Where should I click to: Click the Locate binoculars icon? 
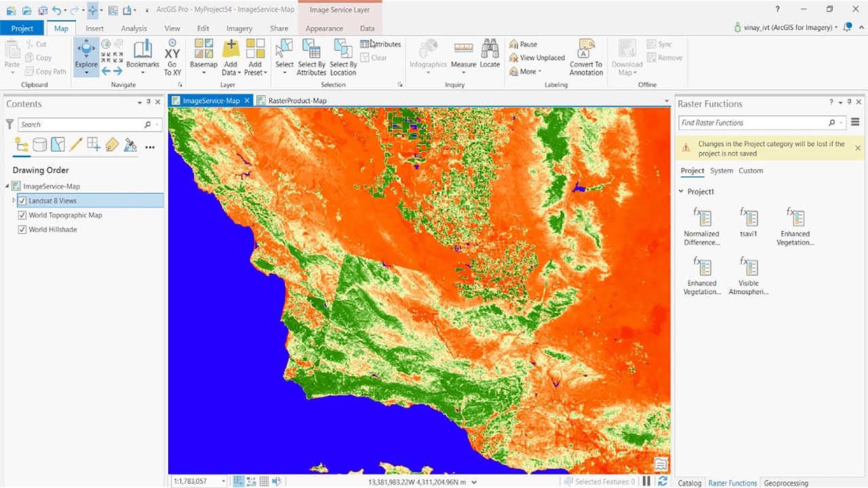(x=490, y=48)
